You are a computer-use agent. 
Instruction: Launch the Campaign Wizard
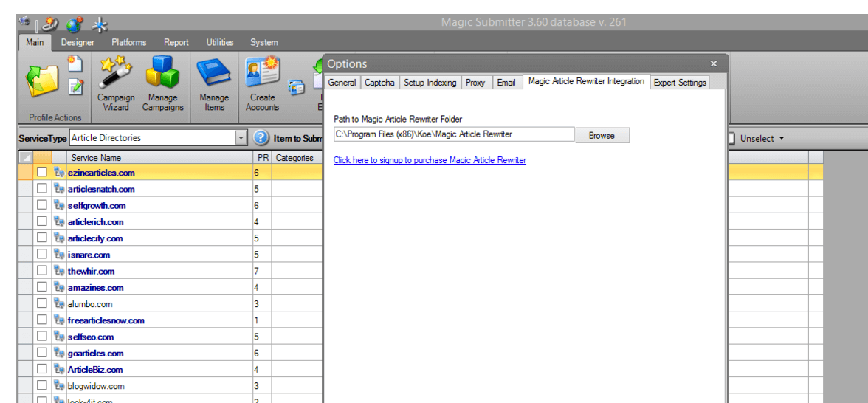(116, 83)
